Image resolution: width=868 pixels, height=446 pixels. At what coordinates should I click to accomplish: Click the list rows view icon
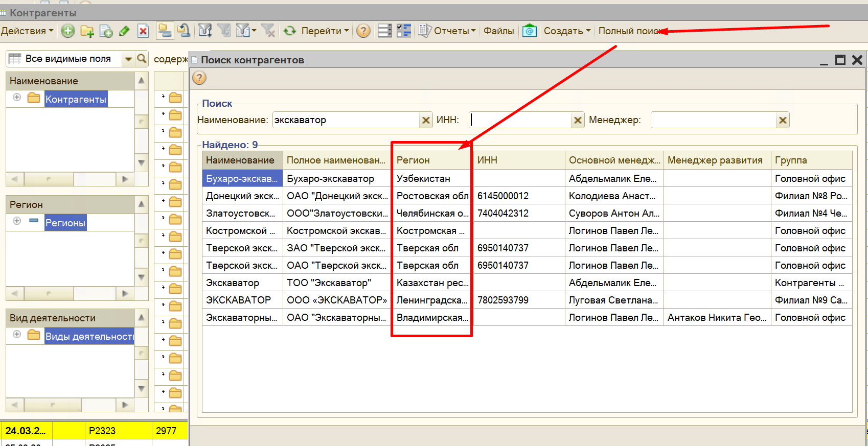[x=384, y=31]
